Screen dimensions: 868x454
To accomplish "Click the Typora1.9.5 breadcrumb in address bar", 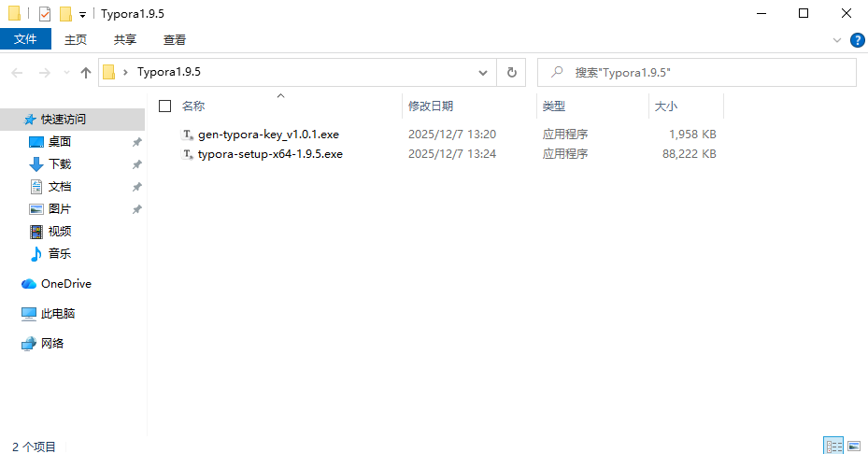I will pyautogui.click(x=169, y=72).
